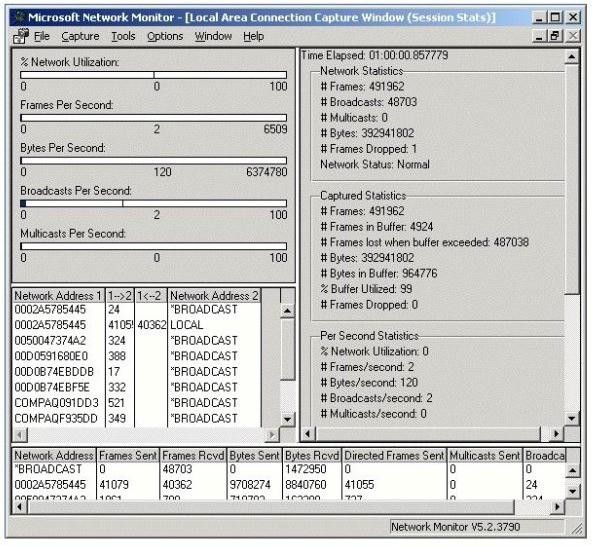Sort by Bytes Sent column header
This screenshot has width=592, height=546.
(254, 456)
